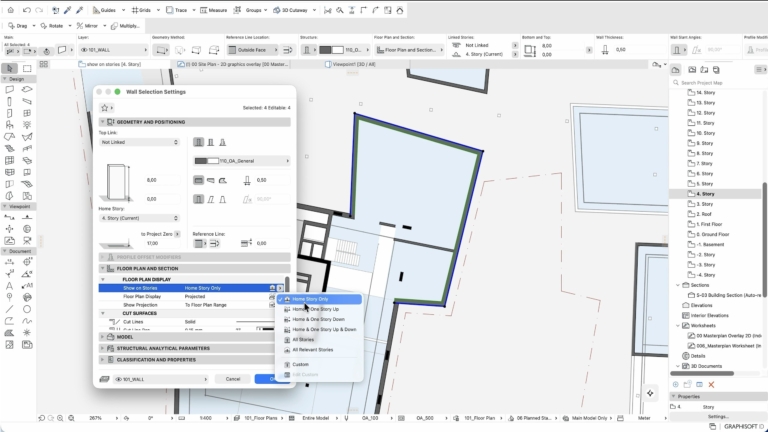
Task: Choose Custom in Show on Stories popup
Action: (320, 364)
